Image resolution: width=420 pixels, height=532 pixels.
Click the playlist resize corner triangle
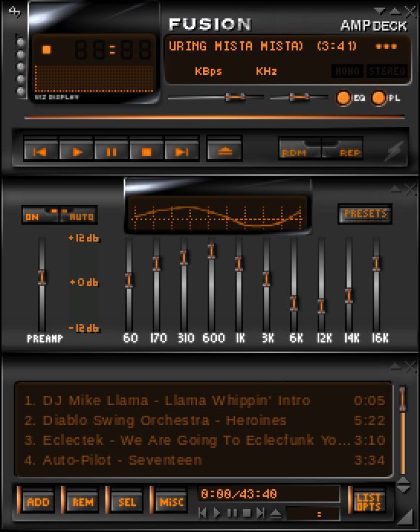click(405, 517)
